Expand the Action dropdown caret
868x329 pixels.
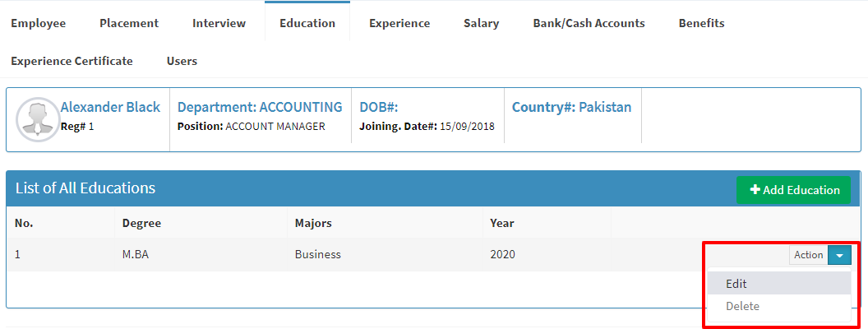pos(839,255)
